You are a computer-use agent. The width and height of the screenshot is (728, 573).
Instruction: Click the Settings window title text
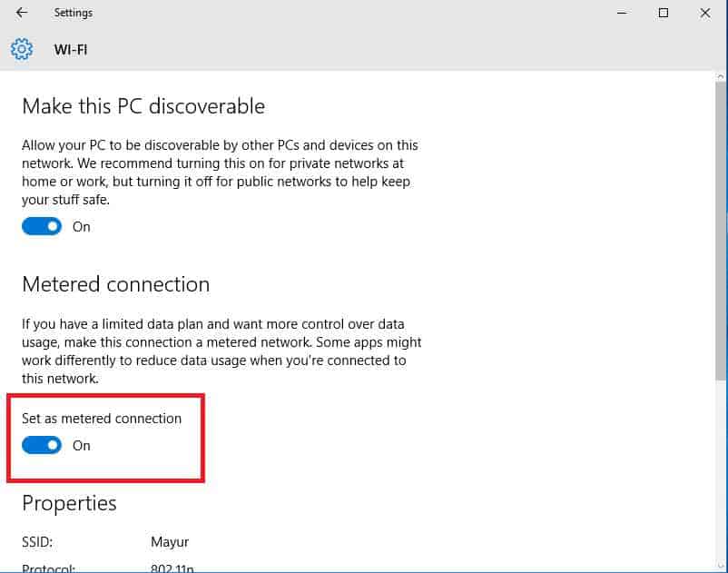[74, 13]
